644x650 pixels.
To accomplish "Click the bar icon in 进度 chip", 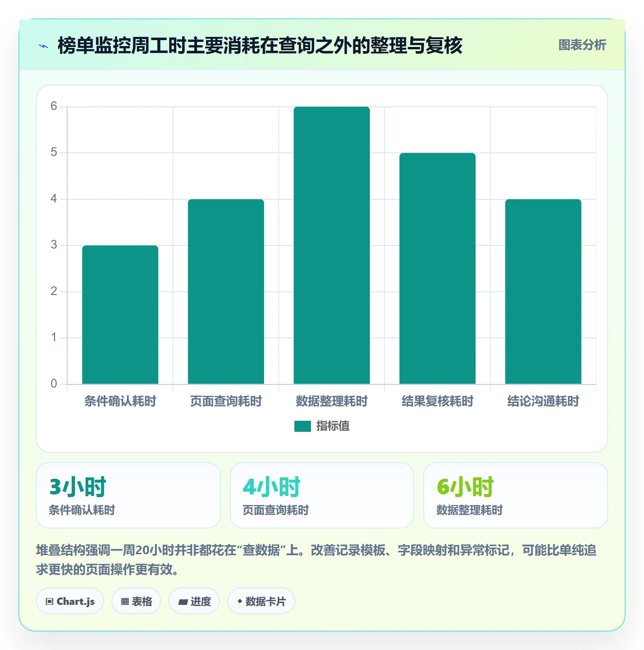I will [x=183, y=602].
